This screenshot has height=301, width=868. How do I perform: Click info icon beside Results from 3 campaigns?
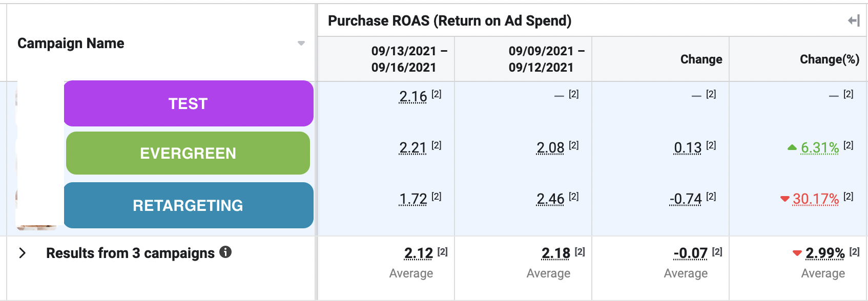click(225, 252)
